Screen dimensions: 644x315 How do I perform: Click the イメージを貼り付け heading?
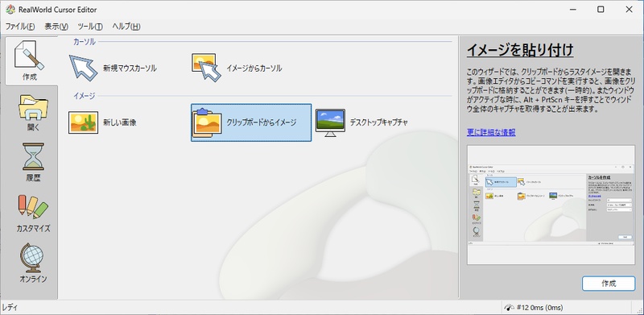[x=520, y=51]
